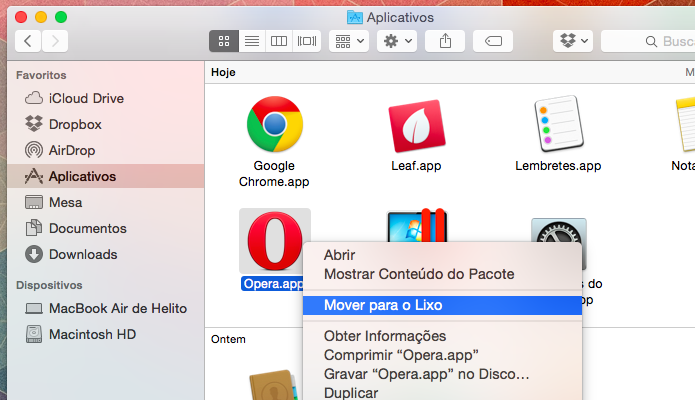
Task: Click the Ontem group header
Action: [228, 339]
